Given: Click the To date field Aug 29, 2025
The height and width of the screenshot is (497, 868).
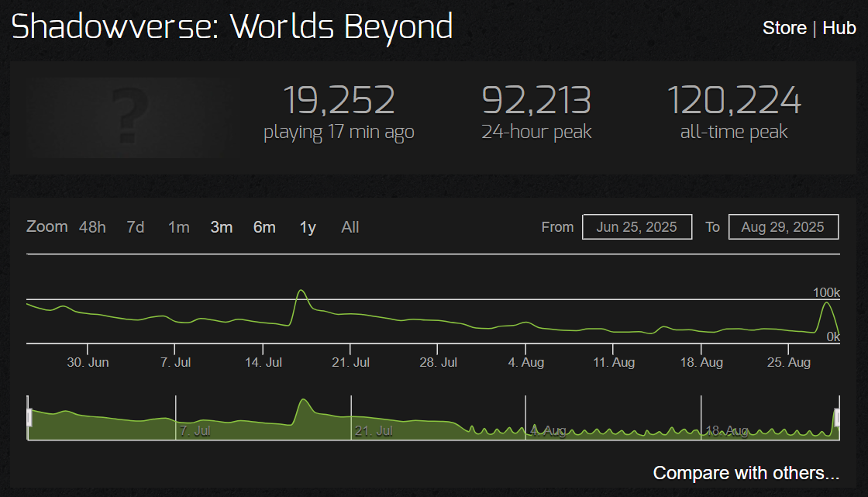Looking at the screenshot, I should pos(784,226).
